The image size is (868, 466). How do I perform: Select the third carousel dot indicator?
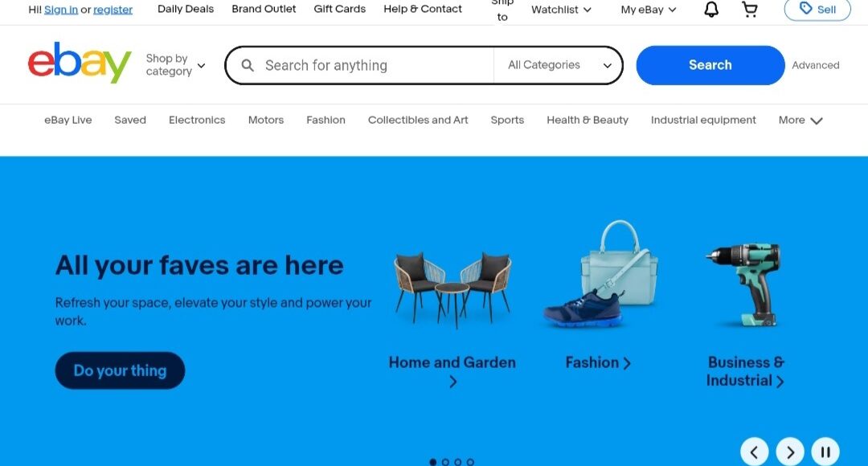point(458,462)
